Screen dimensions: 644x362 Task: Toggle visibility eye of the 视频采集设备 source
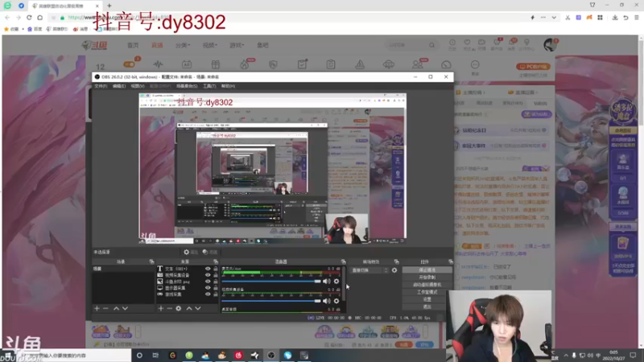208,275
